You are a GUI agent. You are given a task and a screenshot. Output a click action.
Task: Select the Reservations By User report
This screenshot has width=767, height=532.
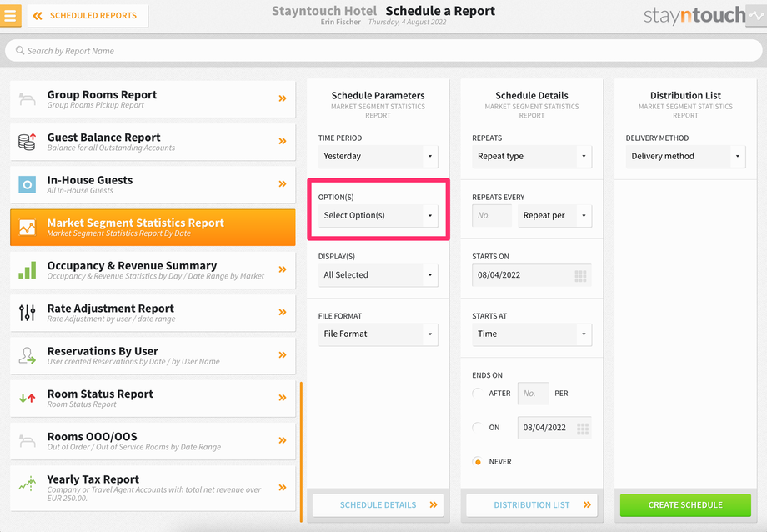(x=153, y=355)
